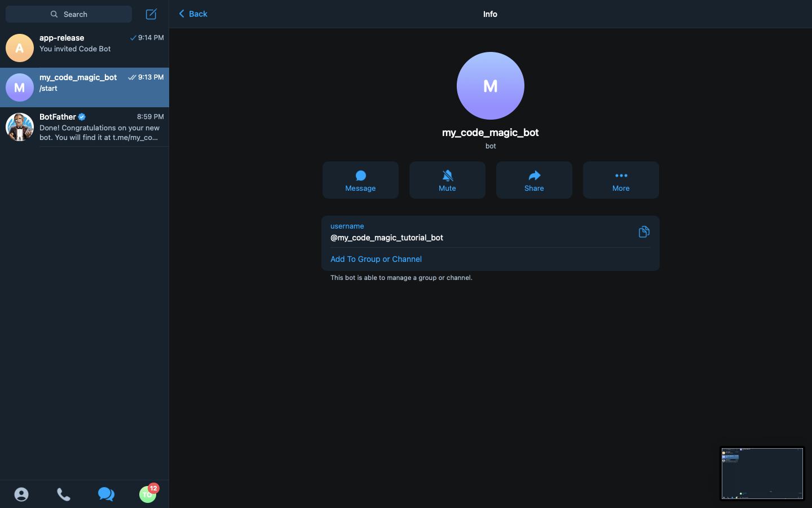Click BotFather's profile picture
812x508 pixels.
click(x=20, y=127)
